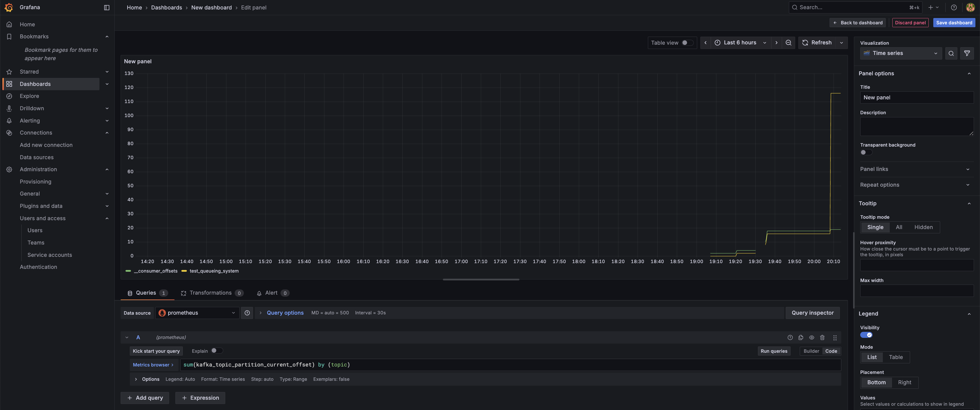Click the Query inspector button
The width and height of the screenshot is (980, 410).
pos(812,313)
